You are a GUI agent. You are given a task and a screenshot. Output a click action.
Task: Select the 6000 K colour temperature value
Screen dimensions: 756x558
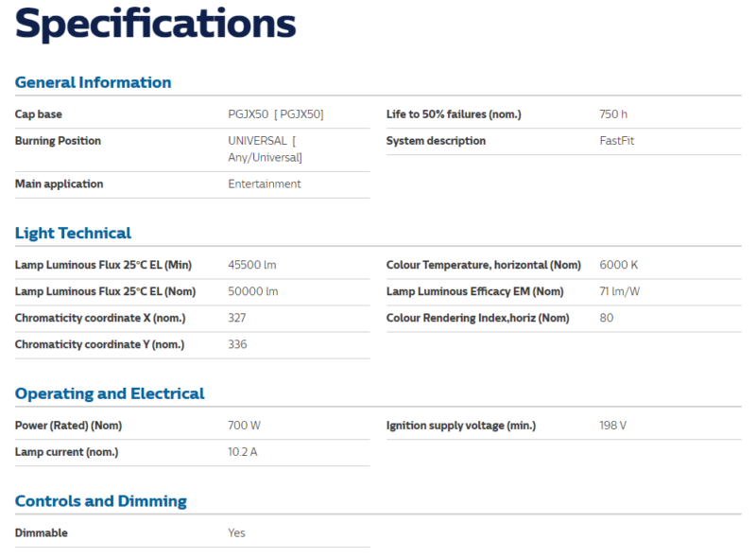(x=619, y=265)
